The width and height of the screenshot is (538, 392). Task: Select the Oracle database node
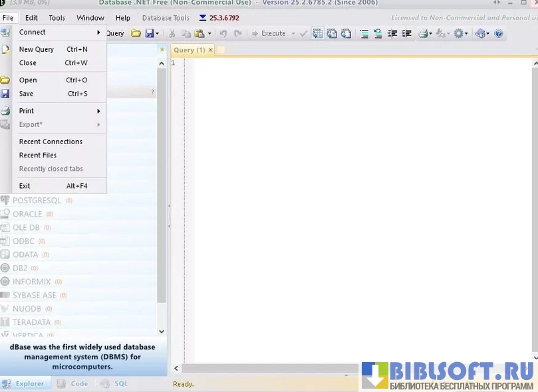(x=27, y=214)
